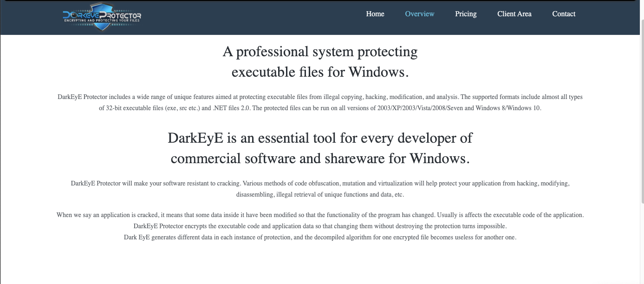
Task: Open the Client Area link
Action: (514, 14)
